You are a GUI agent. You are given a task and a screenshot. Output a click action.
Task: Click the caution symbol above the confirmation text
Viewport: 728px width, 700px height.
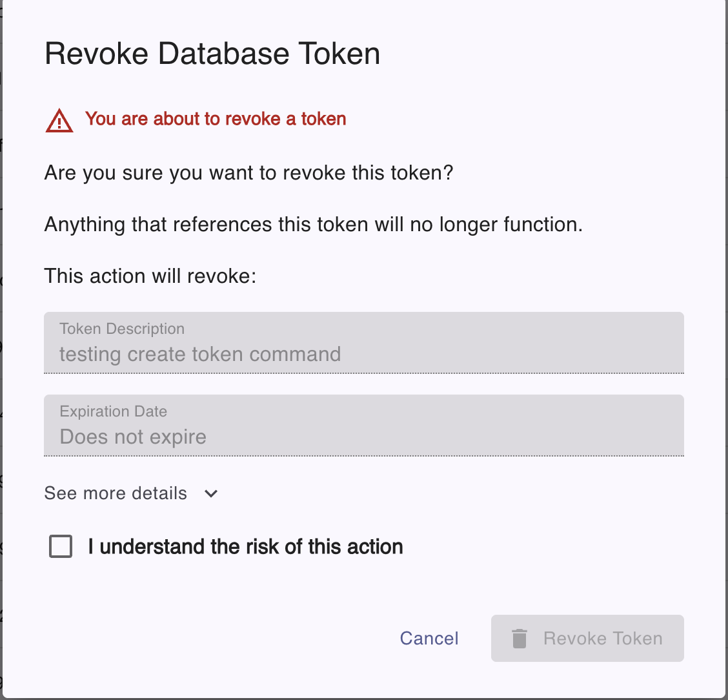point(59,120)
